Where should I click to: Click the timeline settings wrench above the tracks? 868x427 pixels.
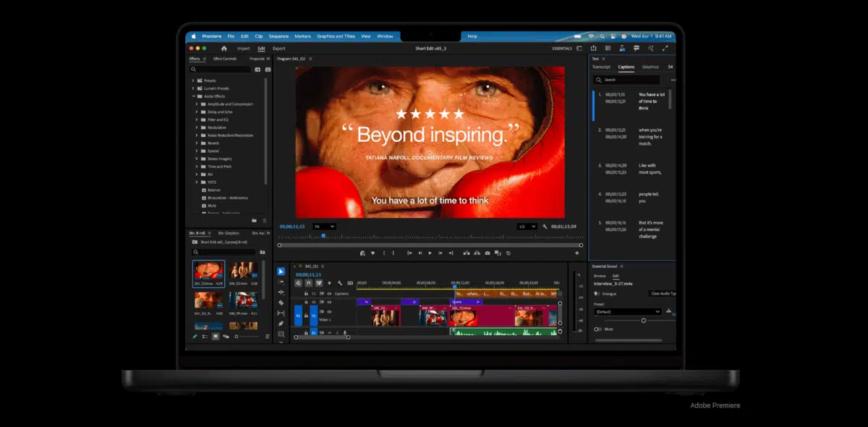click(x=339, y=283)
